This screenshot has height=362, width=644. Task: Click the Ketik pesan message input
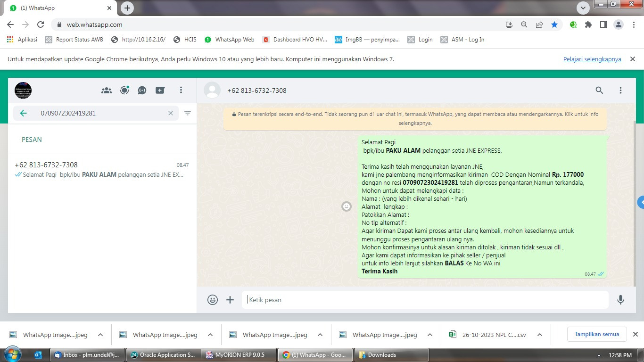click(x=425, y=300)
